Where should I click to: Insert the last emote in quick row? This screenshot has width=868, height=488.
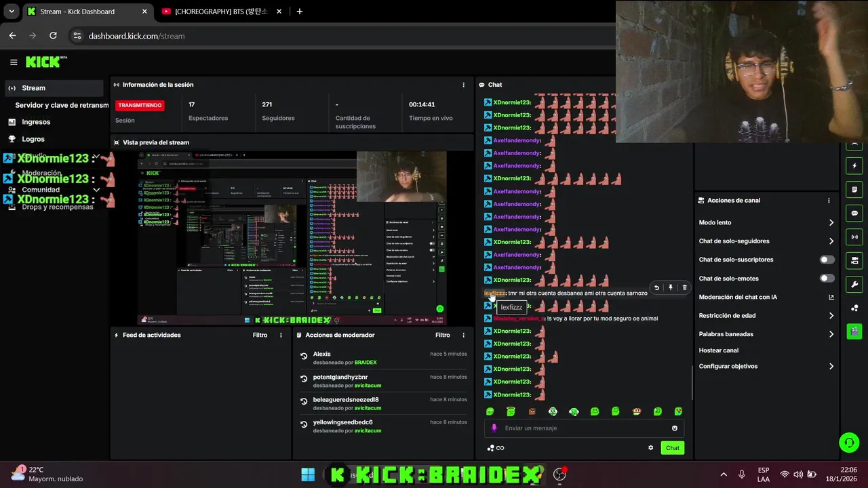678,411
